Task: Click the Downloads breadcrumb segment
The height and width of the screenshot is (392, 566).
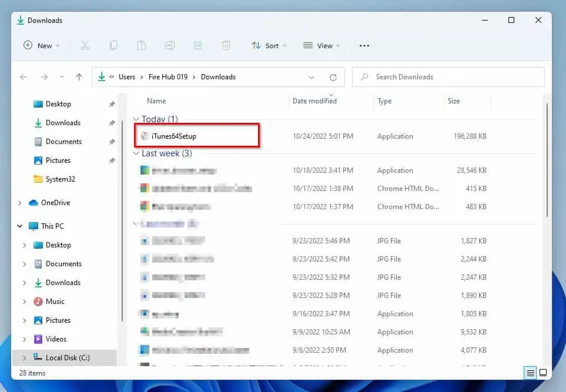Action: point(218,77)
